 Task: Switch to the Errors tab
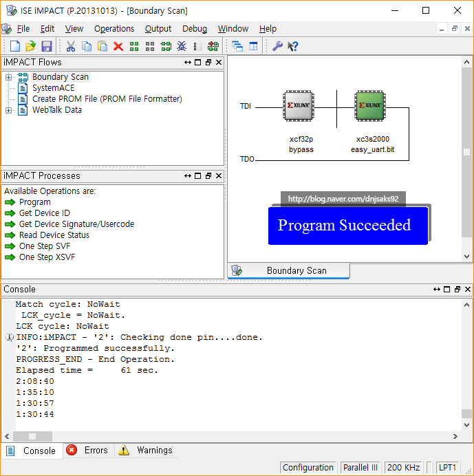89,450
